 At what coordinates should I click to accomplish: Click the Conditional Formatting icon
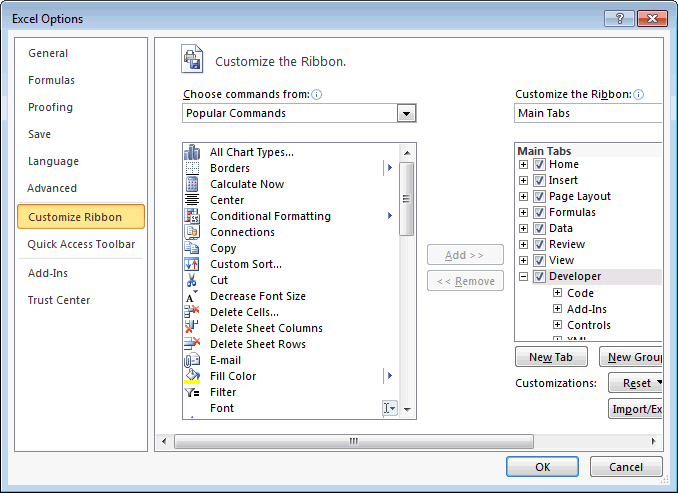coord(192,216)
